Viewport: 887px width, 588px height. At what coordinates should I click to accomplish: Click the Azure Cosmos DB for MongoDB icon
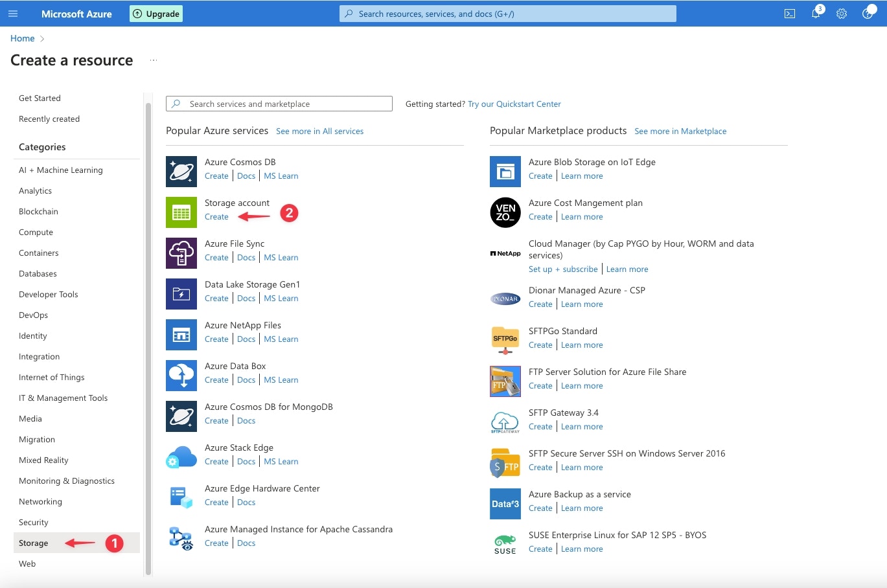point(181,416)
